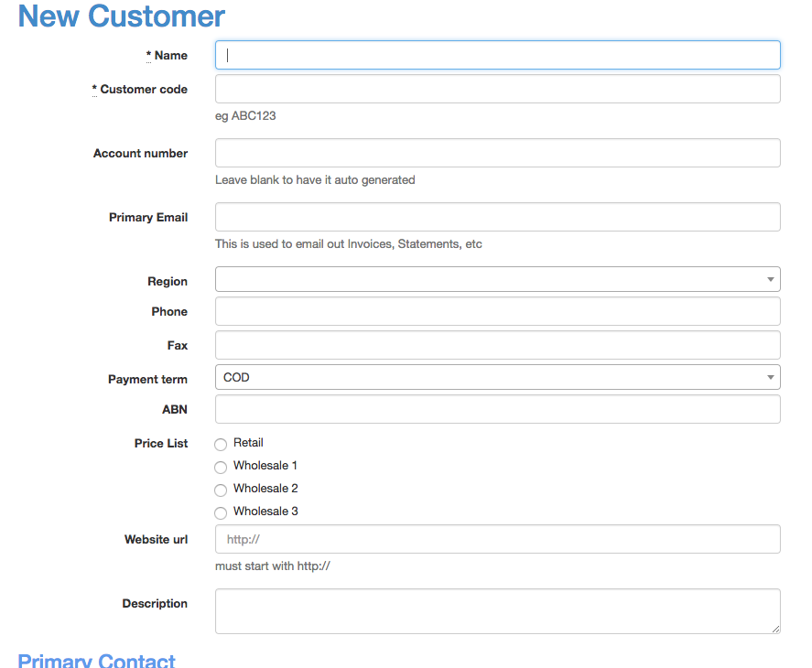Expand the Payment term COD dropdown
The image size is (812, 668).
tap(497, 377)
